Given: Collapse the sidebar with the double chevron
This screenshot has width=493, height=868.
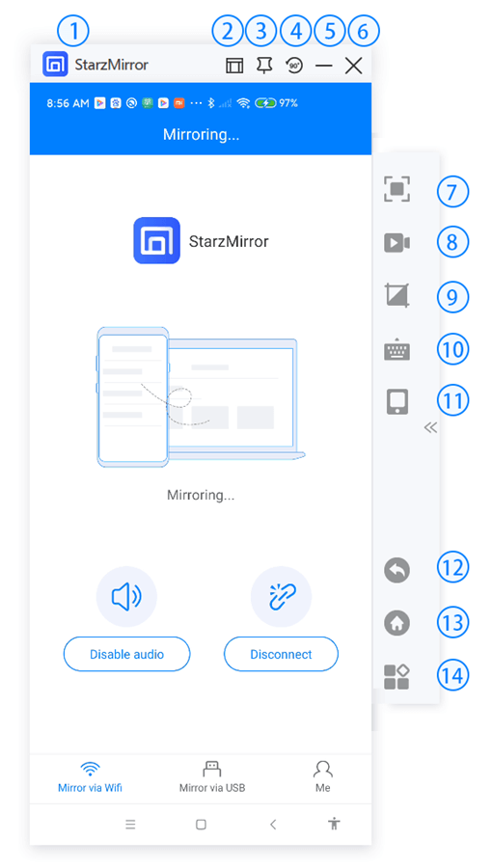Looking at the screenshot, I should (x=430, y=427).
